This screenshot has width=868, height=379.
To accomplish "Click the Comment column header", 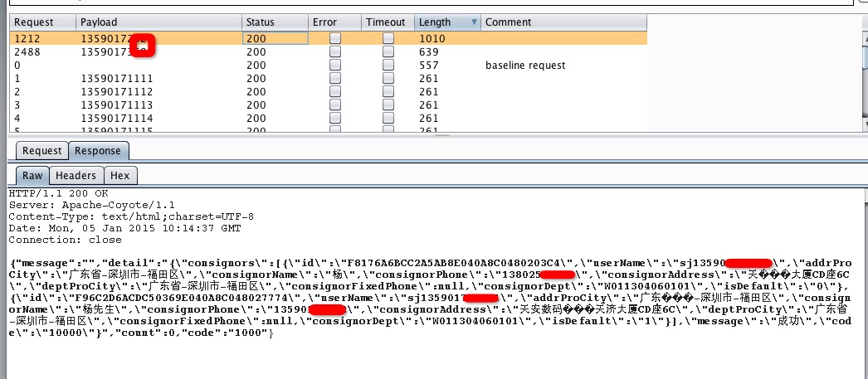I will tap(563, 22).
